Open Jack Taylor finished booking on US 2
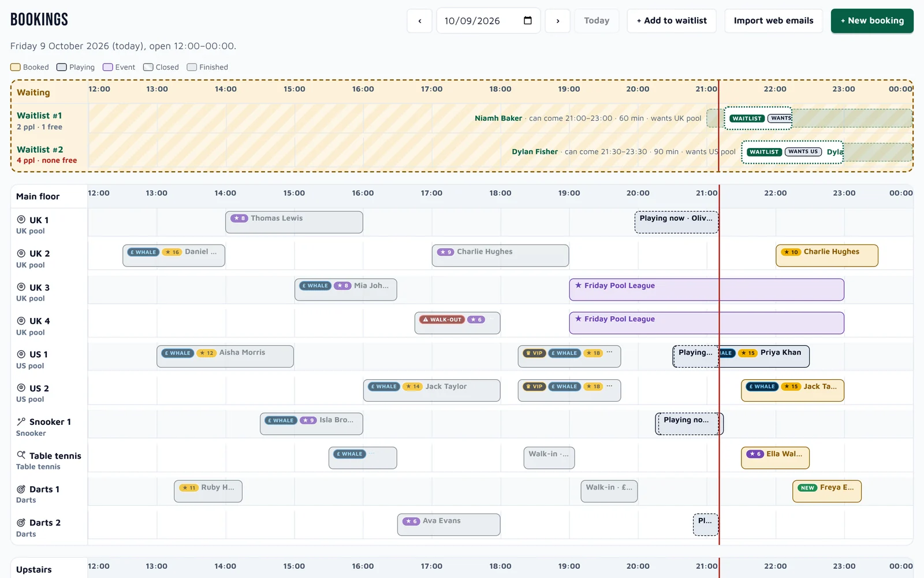Screen dimensions: 924x578 432,390
